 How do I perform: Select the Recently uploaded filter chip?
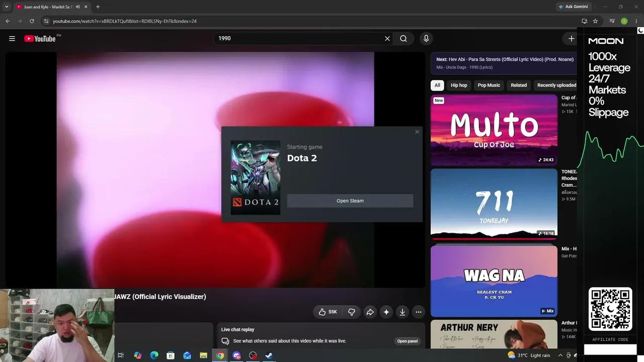pos(556,85)
